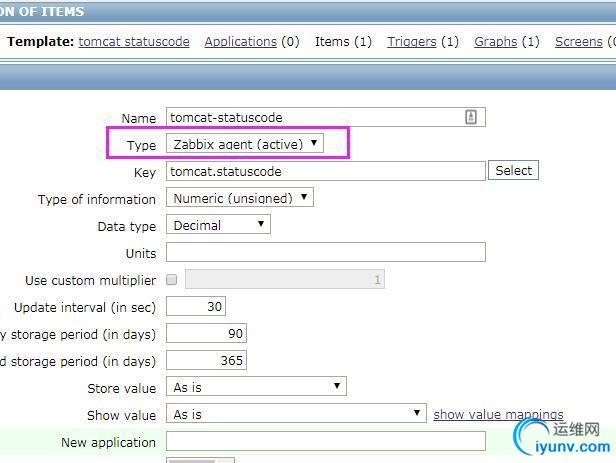Click the storage period field showing 90
Viewport: 616px width, 463px height.
click(206, 333)
